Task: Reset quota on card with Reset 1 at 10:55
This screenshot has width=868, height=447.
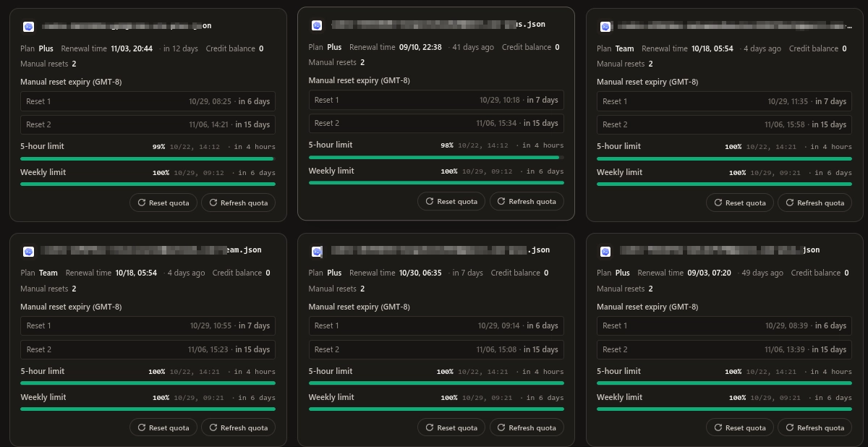Action: coord(163,427)
